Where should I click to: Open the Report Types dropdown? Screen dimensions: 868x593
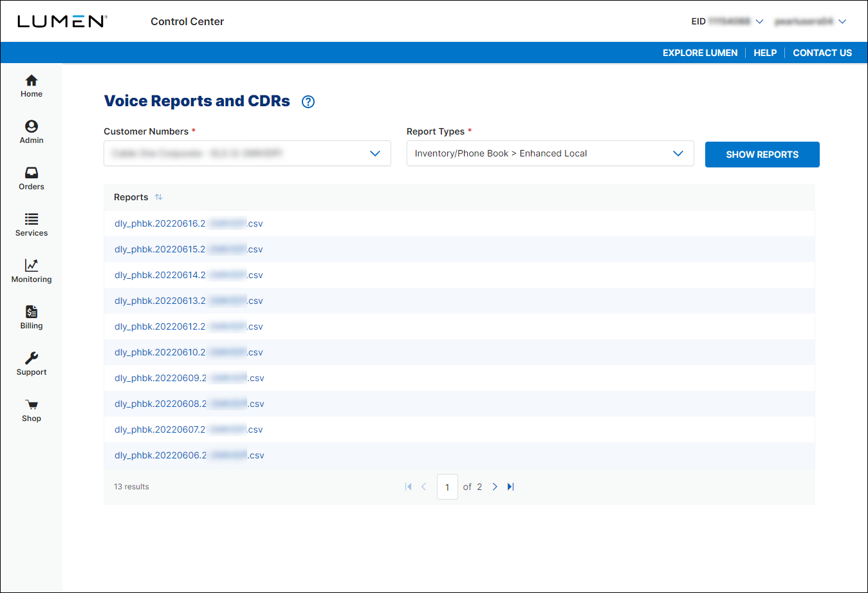coord(550,153)
